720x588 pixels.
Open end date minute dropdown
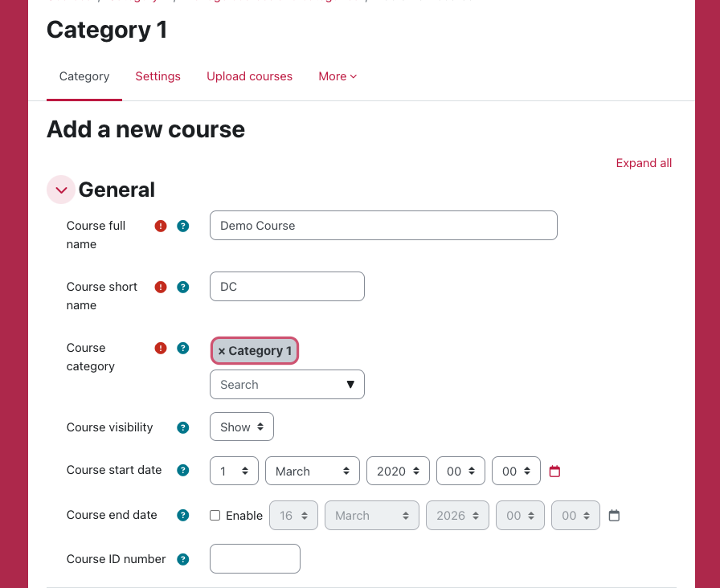point(575,516)
